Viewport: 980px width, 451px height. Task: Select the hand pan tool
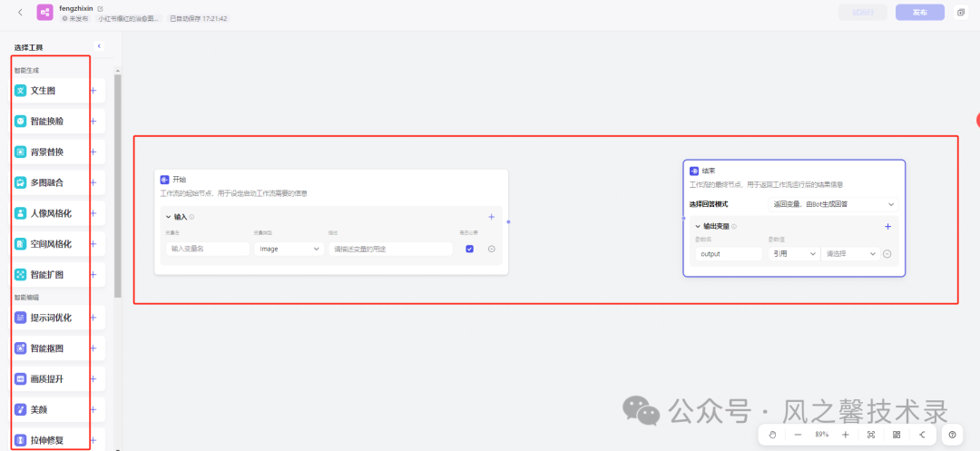pyautogui.click(x=772, y=435)
